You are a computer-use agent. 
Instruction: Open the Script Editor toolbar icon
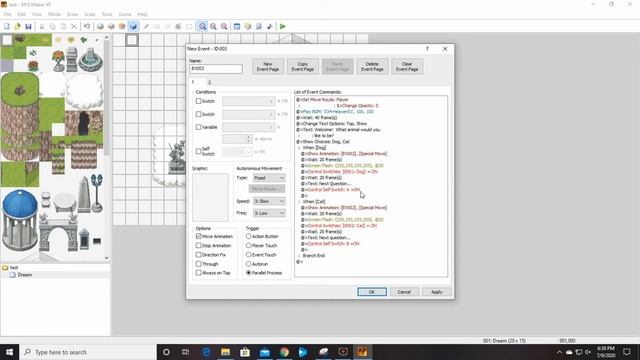coord(258,27)
